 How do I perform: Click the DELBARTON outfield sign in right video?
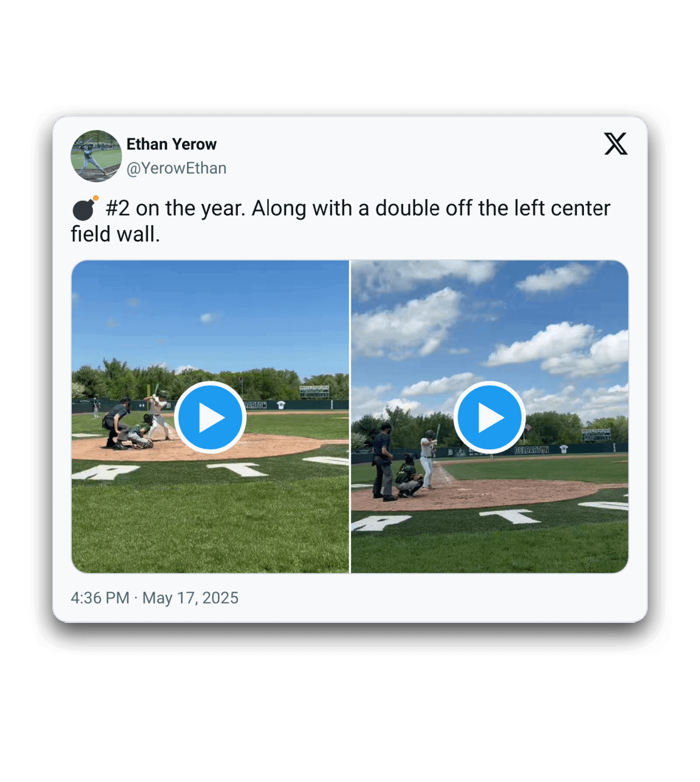tap(531, 450)
